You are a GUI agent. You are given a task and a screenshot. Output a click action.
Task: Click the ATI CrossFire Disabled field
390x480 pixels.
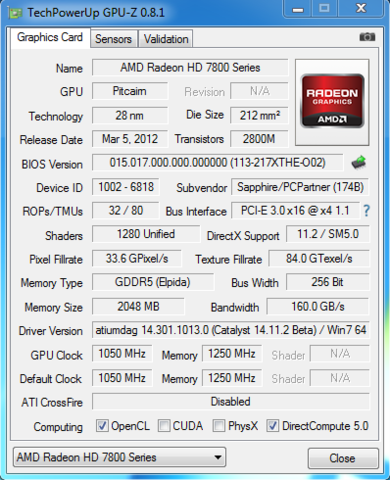(231, 402)
